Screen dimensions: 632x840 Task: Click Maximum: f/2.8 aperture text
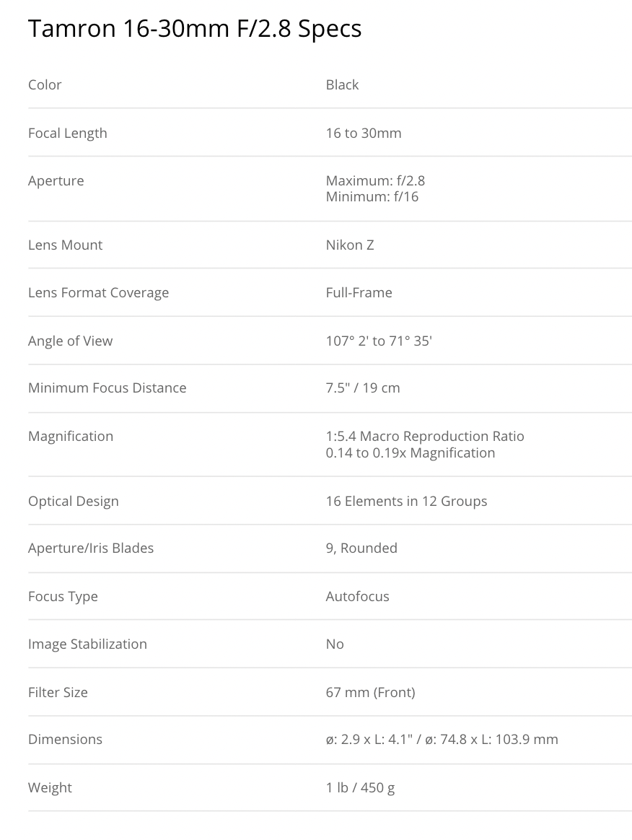(375, 180)
